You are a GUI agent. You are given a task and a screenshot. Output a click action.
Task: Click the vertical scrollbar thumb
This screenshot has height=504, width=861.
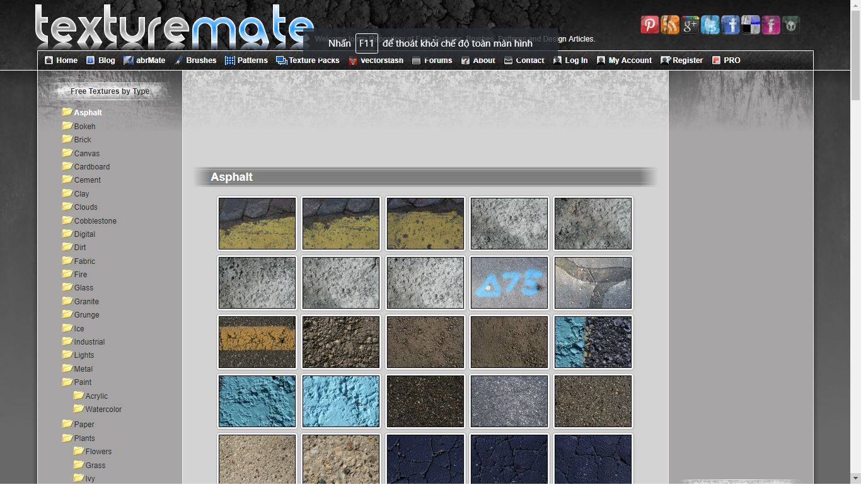click(x=856, y=55)
